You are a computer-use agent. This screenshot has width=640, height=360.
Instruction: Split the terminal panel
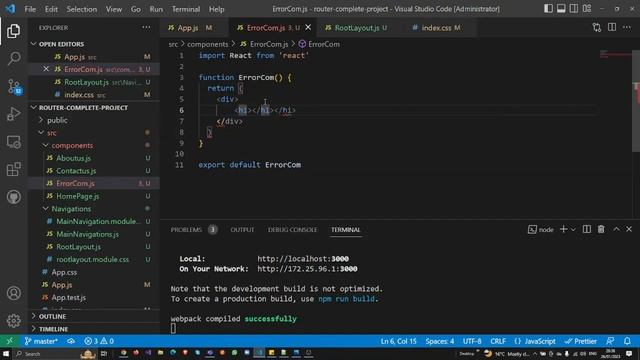[x=587, y=229]
